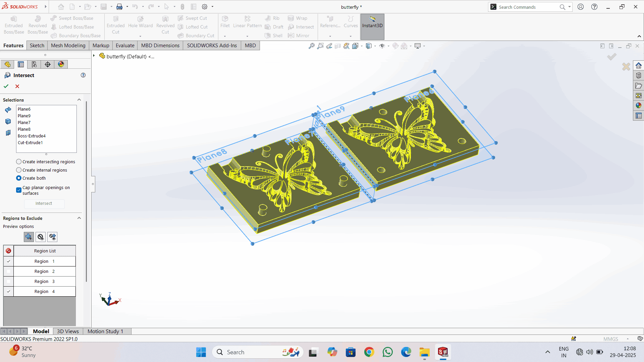
Task: Toggle Region List header select-all icon
Action: [8, 251]
